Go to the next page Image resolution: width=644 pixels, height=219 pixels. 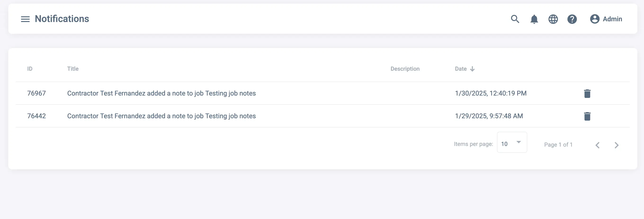tap(617, 145)
